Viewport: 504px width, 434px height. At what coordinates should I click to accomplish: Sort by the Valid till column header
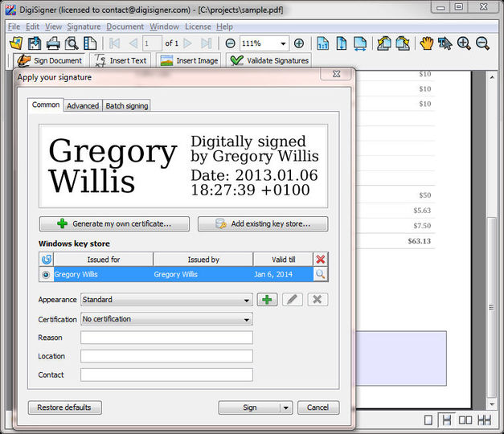point(283,260)
